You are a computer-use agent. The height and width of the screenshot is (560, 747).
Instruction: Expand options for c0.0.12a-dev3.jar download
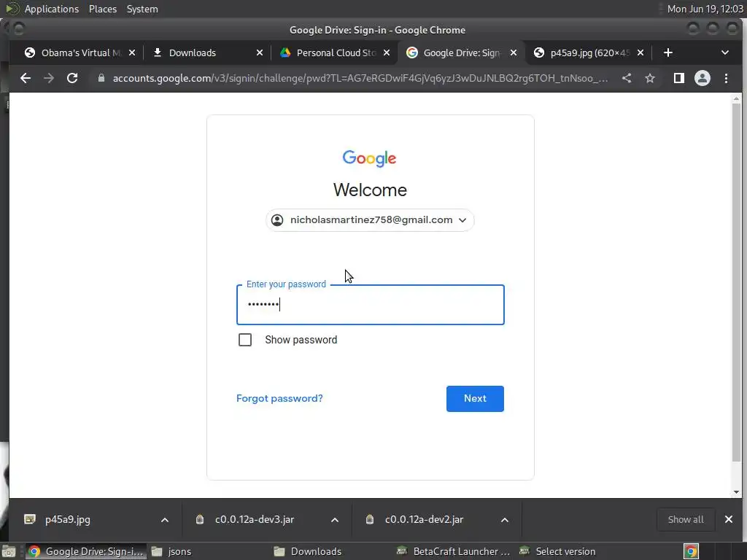pyautogui.click(x=335, y=519)
